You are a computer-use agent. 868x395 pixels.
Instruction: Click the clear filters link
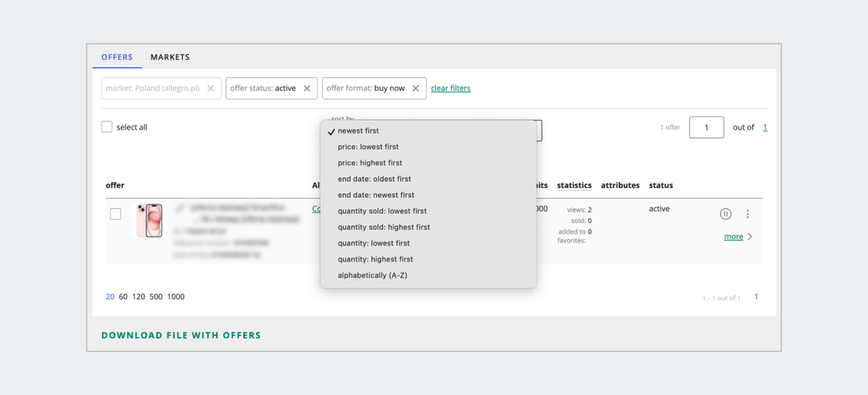coord(451,88)
